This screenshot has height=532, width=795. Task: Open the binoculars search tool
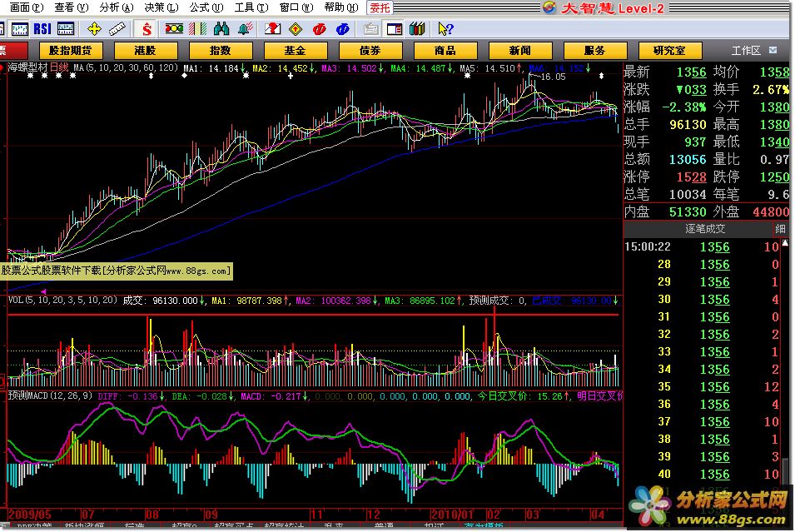tap(220, 28)
